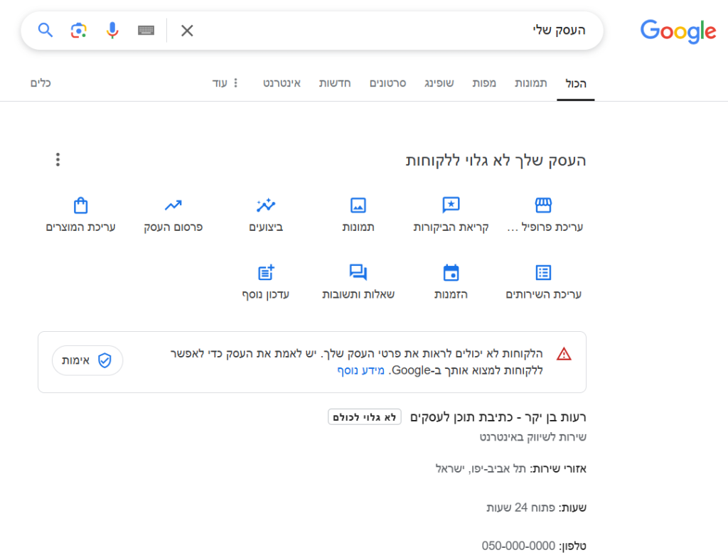Open the Read reviews (קריאת הביקורות) icon
Image resolution: width=728 pixels, height=560 pixels.
click(451, 206)
